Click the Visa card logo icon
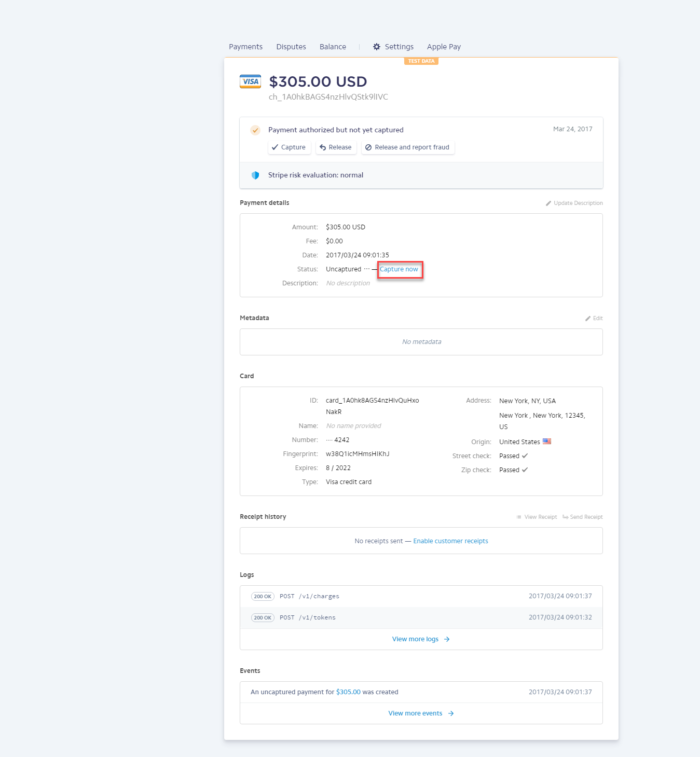 (250, 81)
